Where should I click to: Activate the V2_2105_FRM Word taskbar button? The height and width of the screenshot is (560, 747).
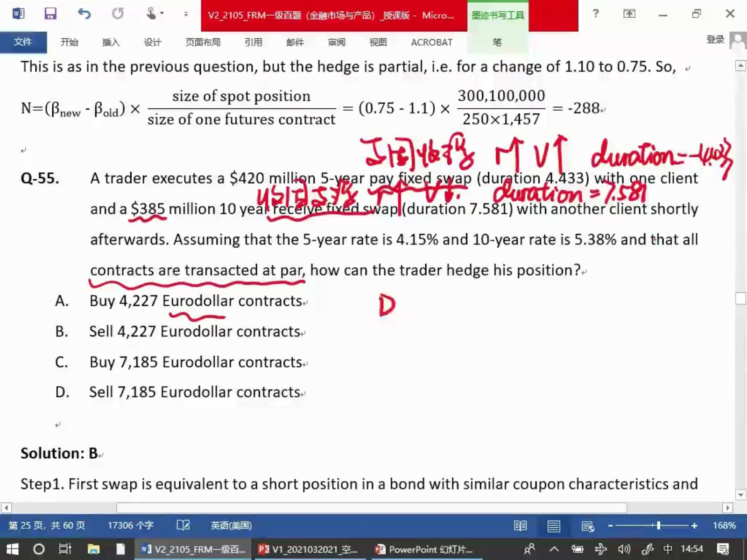(193, 549)
